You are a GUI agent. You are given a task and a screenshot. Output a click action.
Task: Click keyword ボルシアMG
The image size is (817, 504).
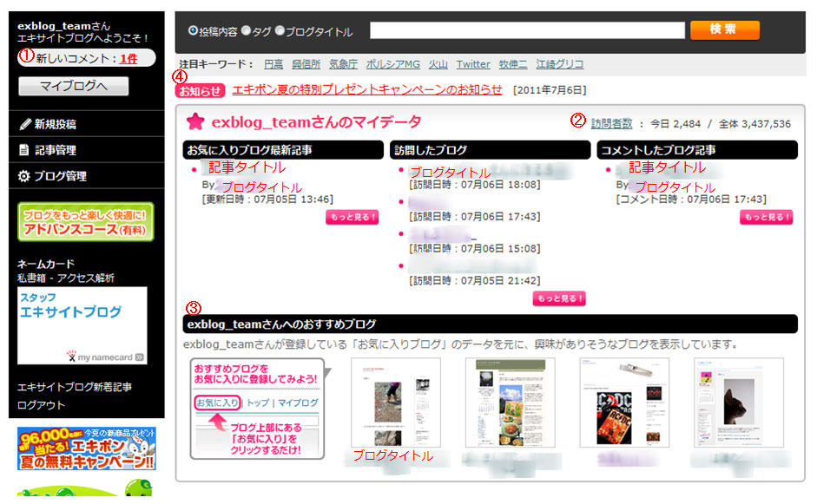(392, 64)
